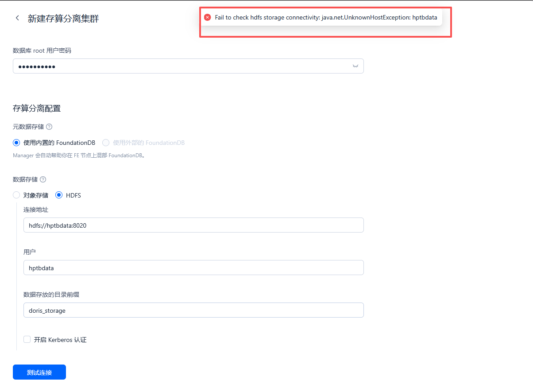Click the red error circle in the notification
Screen dimensions: 533x392
(x=207, y=17)
